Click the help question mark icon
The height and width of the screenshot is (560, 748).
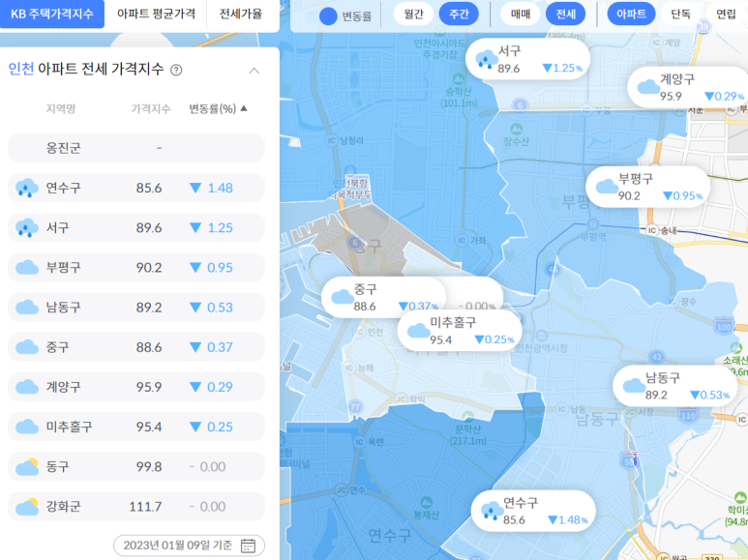(176, 71)
